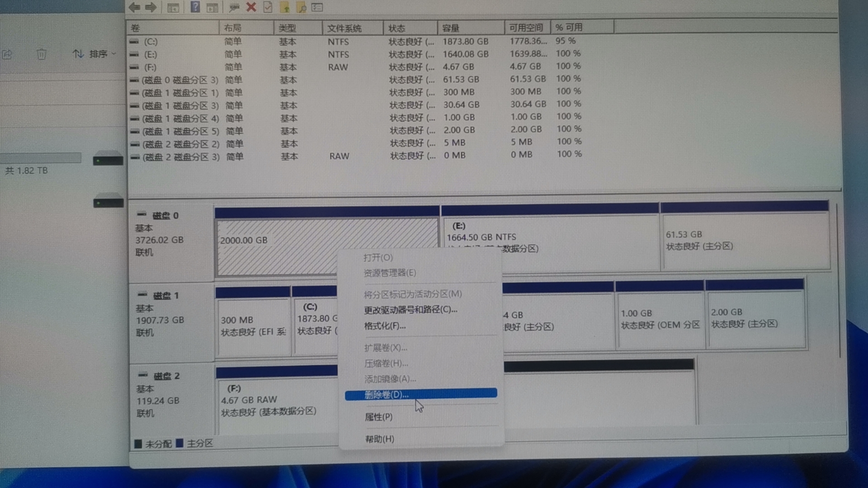Click the properties checkmark page icon
Screen dimensions: 868x488
[x=268, y=7]
